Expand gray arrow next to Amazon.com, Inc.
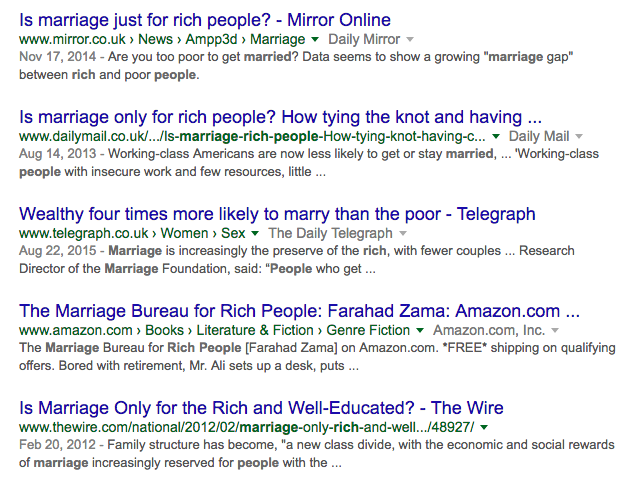This screenshot has width=637, height=486. pos(555,330)
